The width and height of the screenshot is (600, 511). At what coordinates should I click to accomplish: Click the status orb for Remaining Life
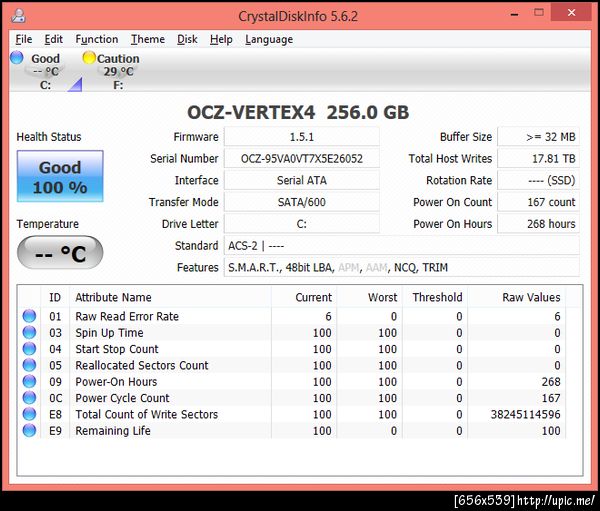29,431
